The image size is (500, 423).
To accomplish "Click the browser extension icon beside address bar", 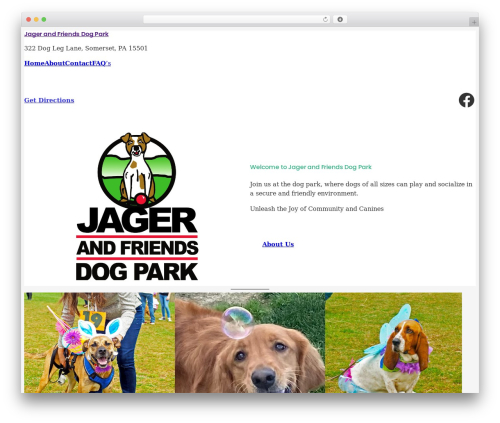I will click(340, 20).
